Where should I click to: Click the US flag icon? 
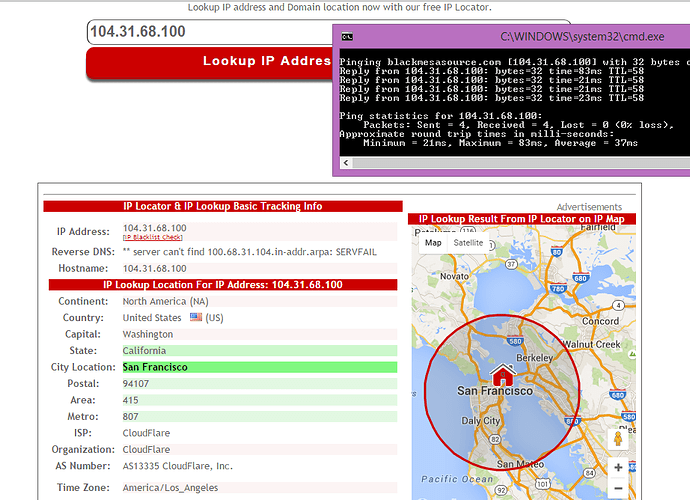tap(196, 317)
